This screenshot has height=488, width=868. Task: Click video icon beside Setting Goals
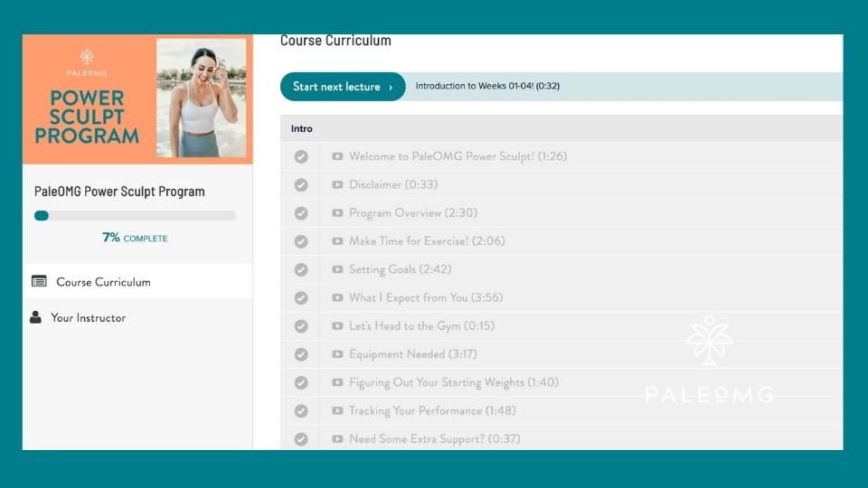tap(337, 269)
